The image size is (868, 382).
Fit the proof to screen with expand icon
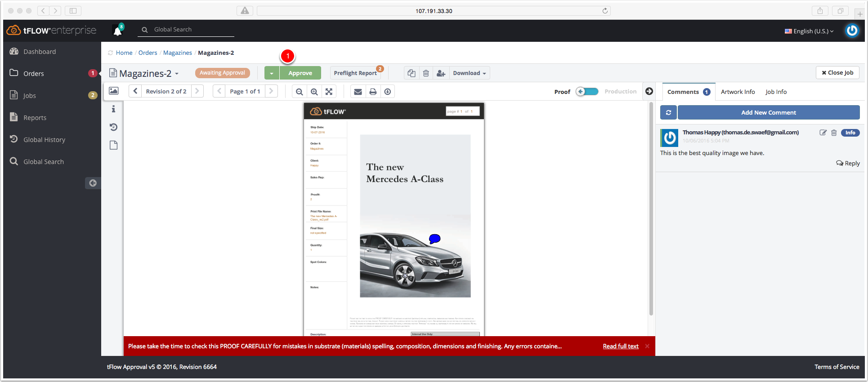329,92
